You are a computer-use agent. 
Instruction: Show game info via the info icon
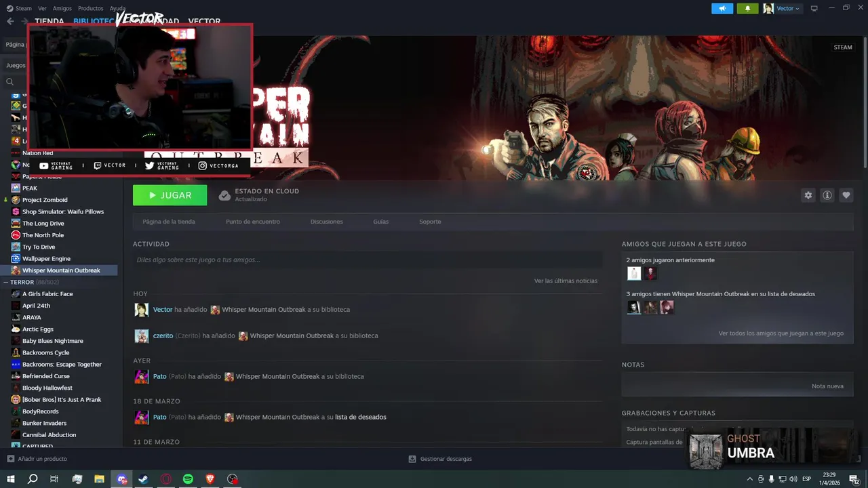pos(827,195)
